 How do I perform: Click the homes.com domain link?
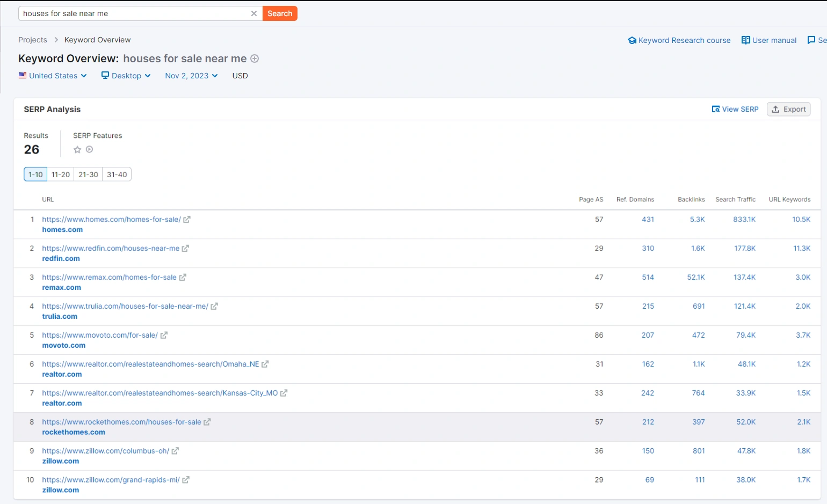(62, 230)
